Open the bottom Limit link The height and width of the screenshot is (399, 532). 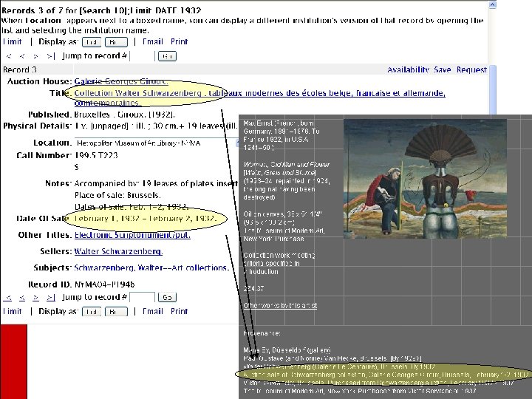13,312
